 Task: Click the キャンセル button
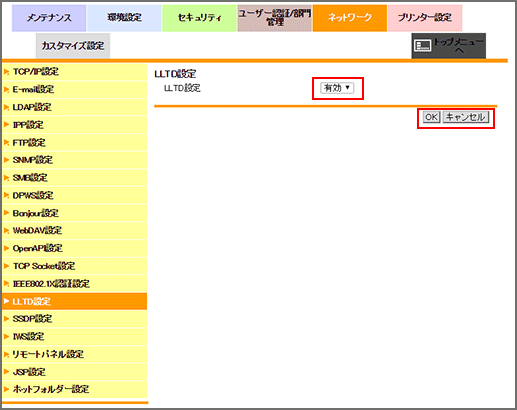tap(466, 117)
